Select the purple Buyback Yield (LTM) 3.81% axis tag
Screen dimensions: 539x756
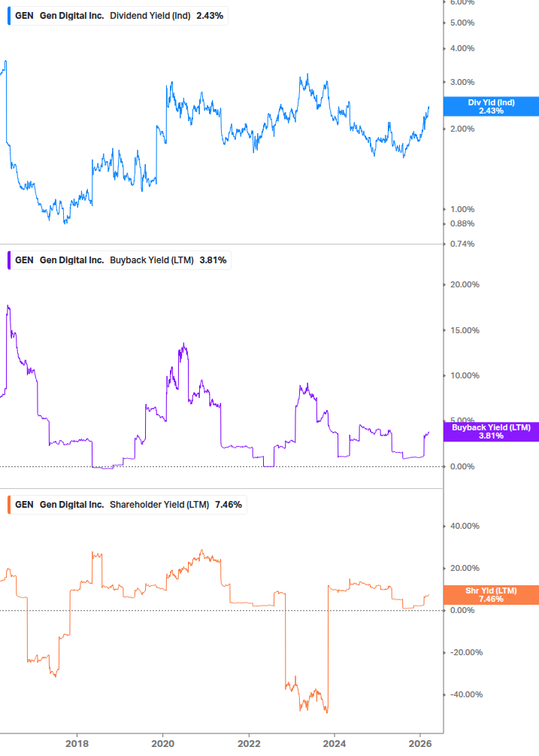491,432
